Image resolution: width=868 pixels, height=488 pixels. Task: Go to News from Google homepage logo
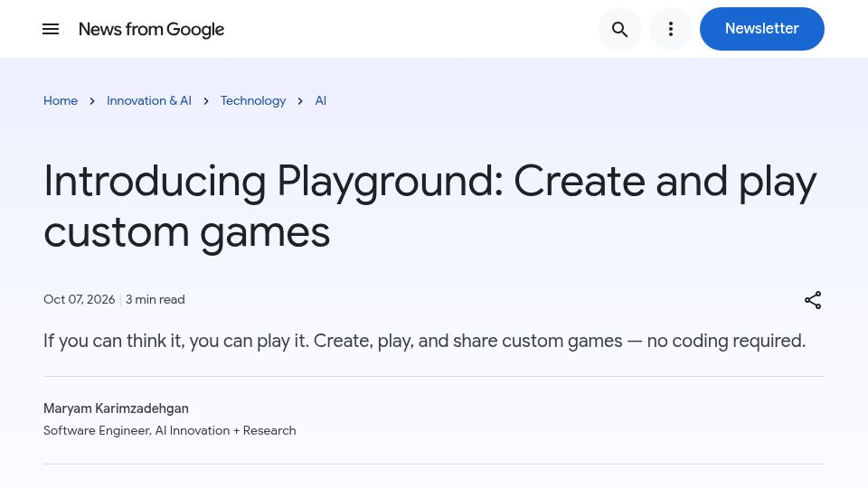151,29
